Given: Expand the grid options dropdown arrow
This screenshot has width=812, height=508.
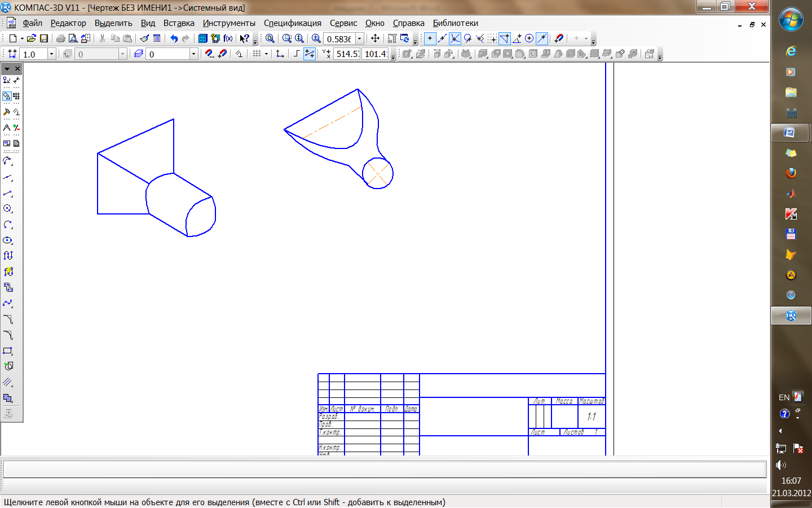Looking at the screenshot, I should point(266,54).
